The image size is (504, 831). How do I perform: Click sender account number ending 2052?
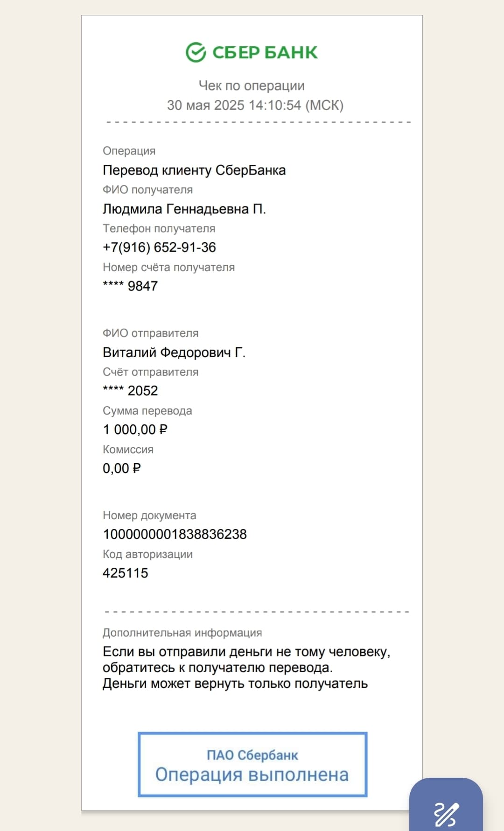130,390
